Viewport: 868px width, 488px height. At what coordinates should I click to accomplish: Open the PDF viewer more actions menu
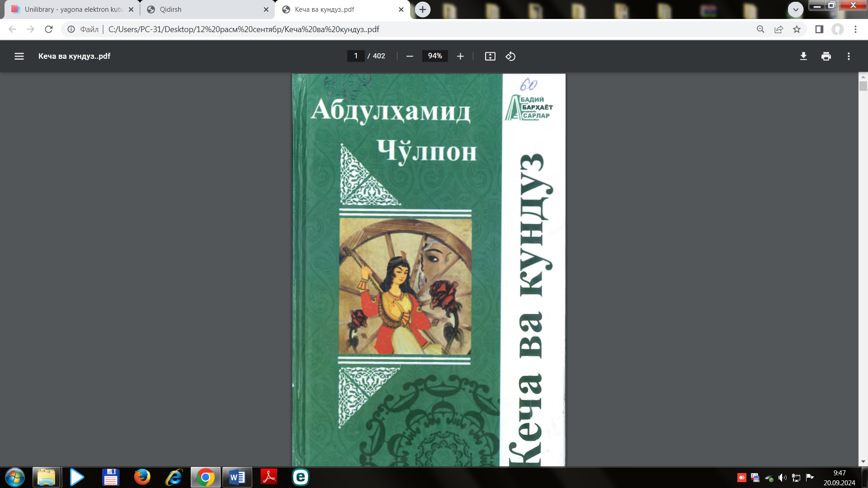pos(849,56)
